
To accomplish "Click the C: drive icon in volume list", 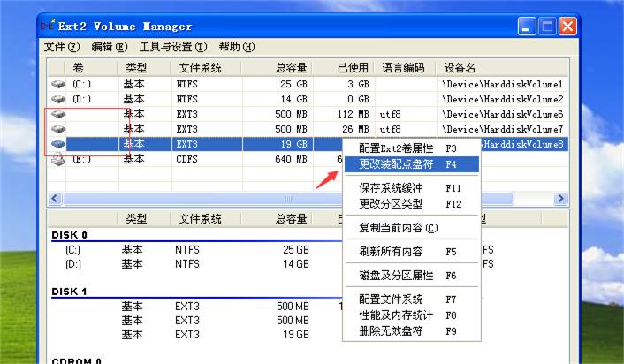I will [58, 84].
